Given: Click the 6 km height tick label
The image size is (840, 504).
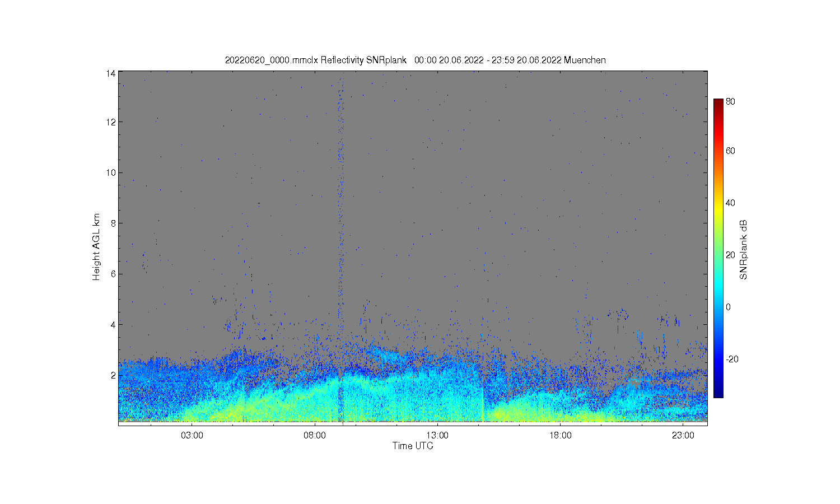Looking at the screenshot, I should click(x=113, y=274).
